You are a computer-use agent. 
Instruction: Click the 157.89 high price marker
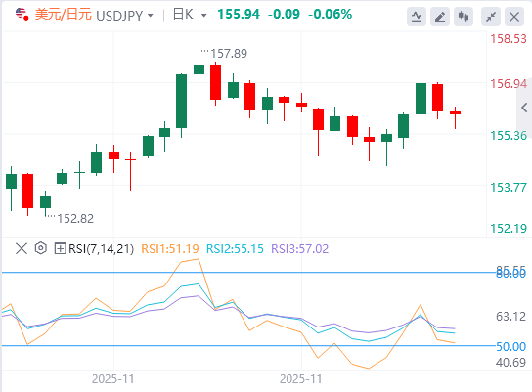pyautogui.click(x=229, y=53)
